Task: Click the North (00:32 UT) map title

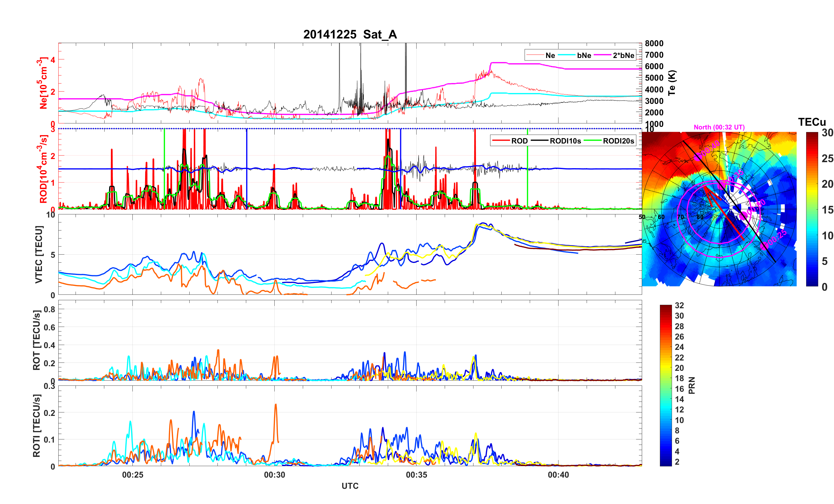Action: [719, 127]
